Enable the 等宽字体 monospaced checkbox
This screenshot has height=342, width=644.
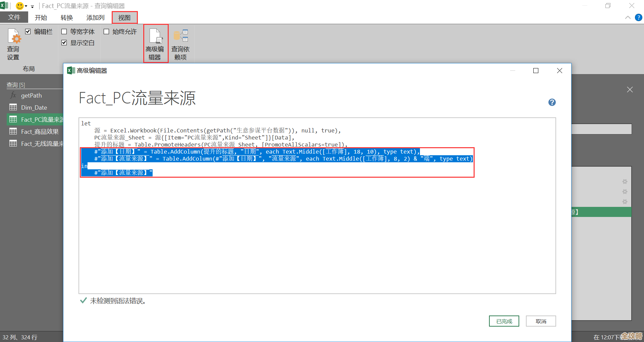64,32
